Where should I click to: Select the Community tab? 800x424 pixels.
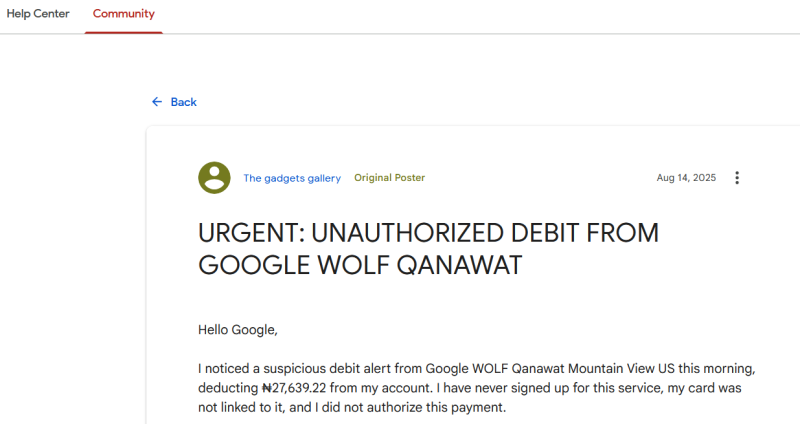tap(124, 14)
